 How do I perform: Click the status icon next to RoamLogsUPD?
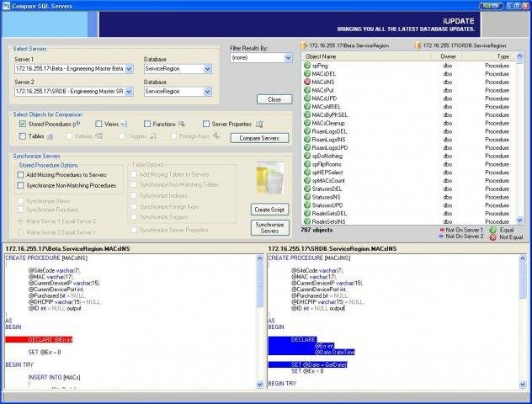tap(307, 147)
